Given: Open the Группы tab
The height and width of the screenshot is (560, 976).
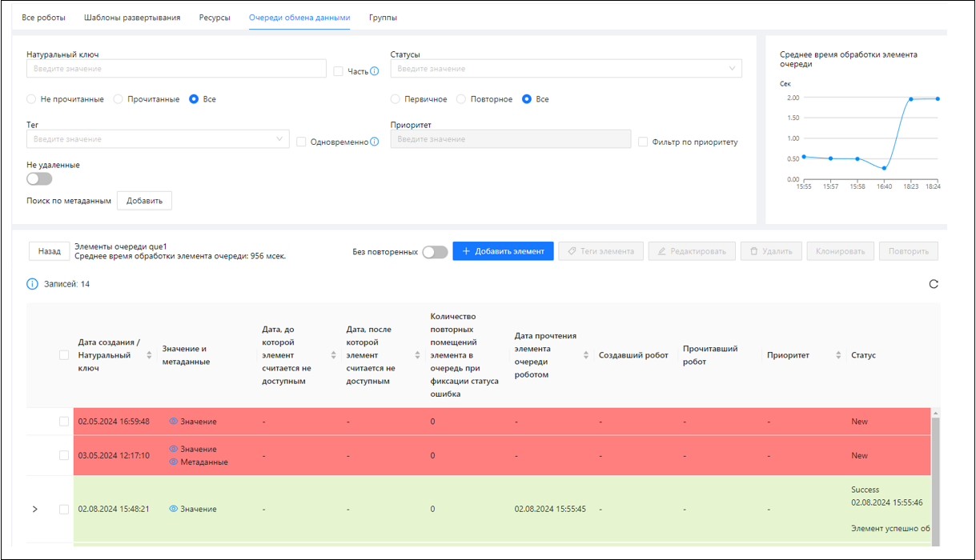Looking at the screenshot, I should point(383,18).
